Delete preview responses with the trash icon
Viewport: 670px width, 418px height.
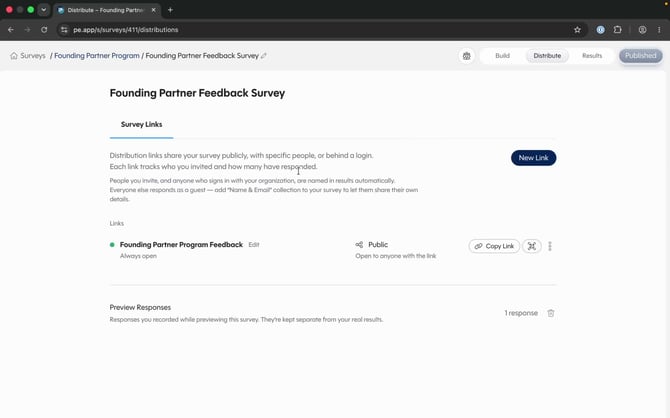tap(551, 313)
